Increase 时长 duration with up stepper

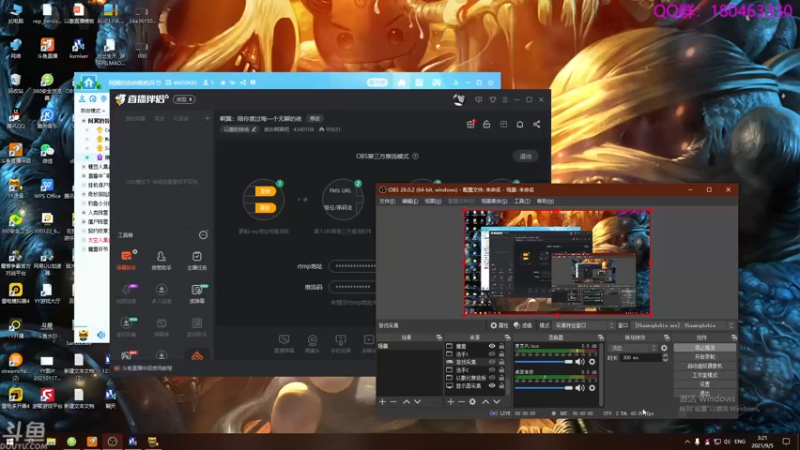665,356
